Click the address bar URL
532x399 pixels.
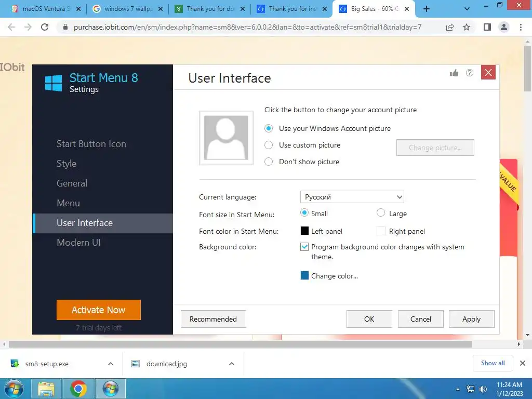tap(247, 27)
